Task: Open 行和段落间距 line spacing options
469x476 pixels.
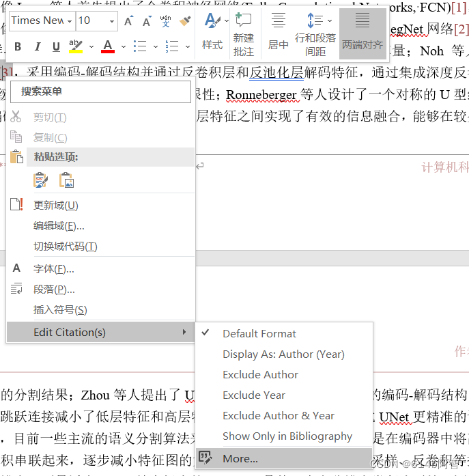Action: click(315, 33)
